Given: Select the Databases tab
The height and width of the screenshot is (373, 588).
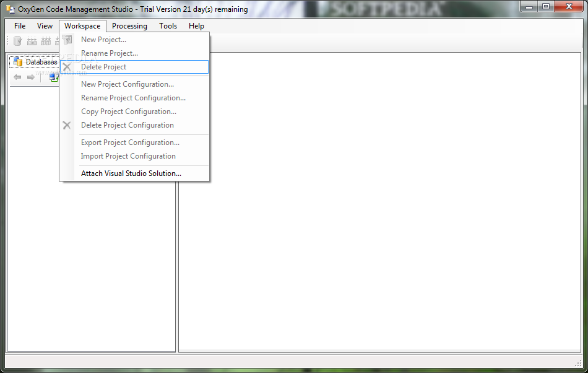Looking at the screenshot, I should (x=35, y=62).
